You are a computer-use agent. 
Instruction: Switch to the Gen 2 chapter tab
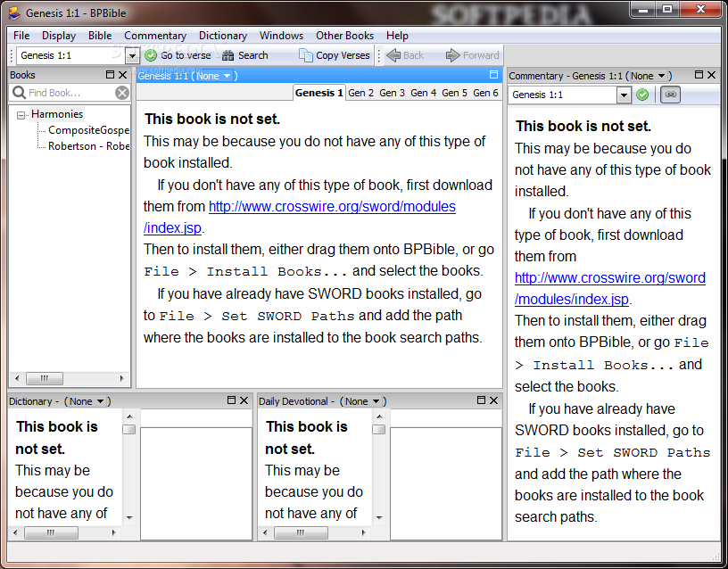tap(360, 93)
